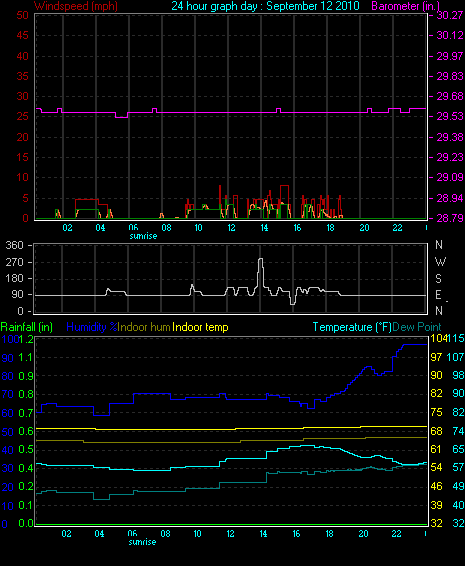The width and height of the screenshot is (465, 566).
Task: Click the 30.27 barometer scale value
Action: click(x=450, y=15)
